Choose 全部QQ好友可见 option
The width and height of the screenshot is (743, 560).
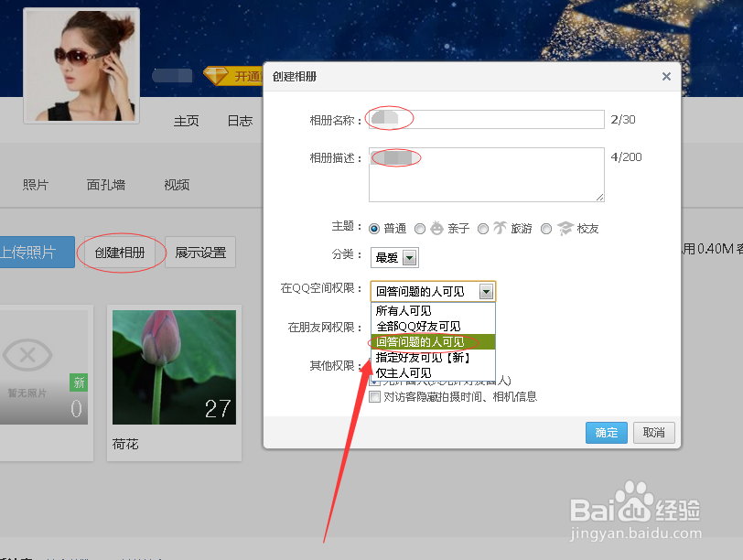(x=433, y=327)
